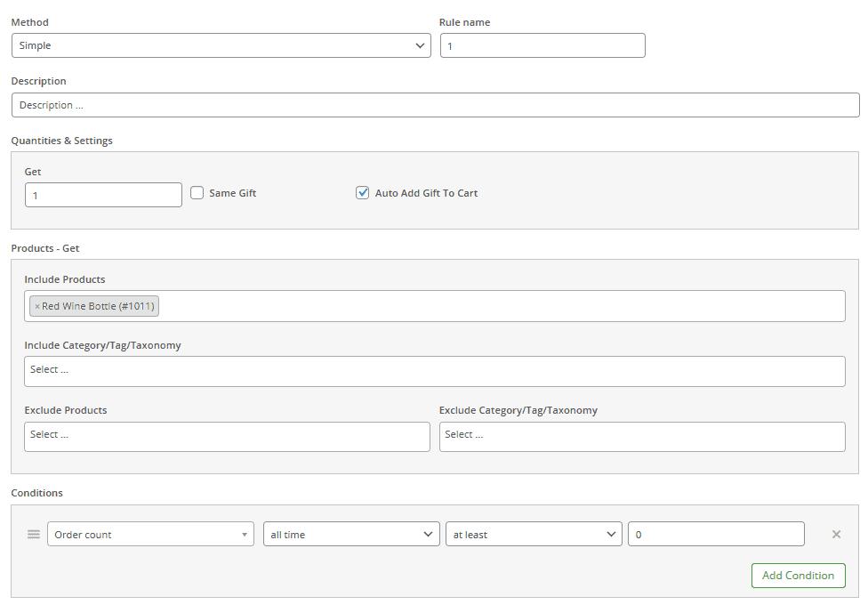Click the Add Condition button
Image resolution: width=868 pixels, height=613 pixels.
tap(798, 576)
